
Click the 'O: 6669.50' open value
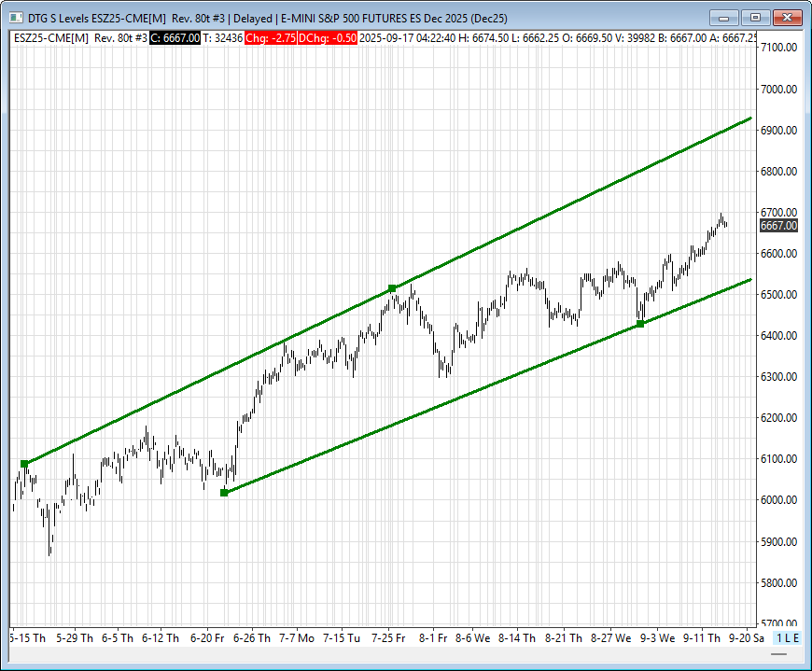pos(587,37)
